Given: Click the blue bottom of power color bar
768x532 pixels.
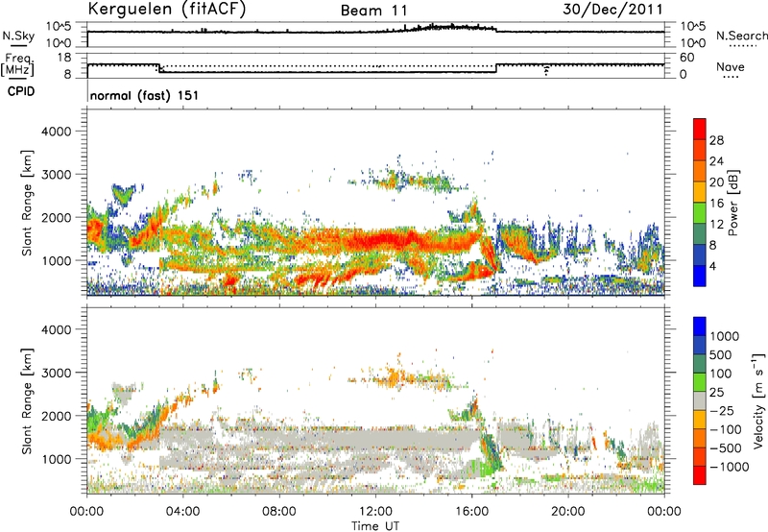Looking at the screenshot, I should coord(700,276).
